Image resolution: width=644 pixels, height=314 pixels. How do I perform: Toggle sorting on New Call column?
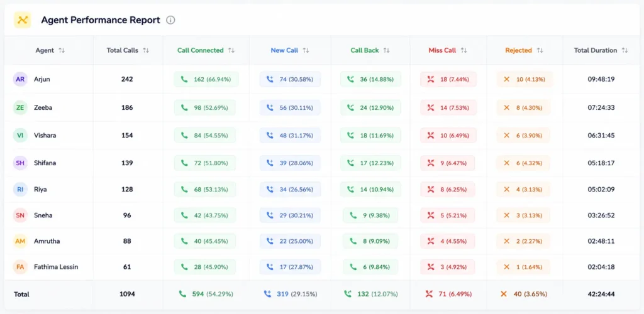pyautogui.click(x=306, y=50)
